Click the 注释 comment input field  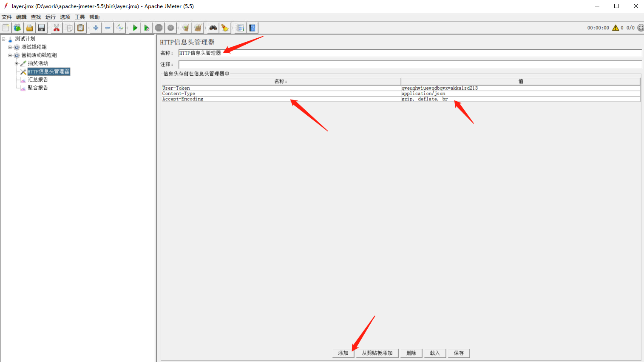410,64
